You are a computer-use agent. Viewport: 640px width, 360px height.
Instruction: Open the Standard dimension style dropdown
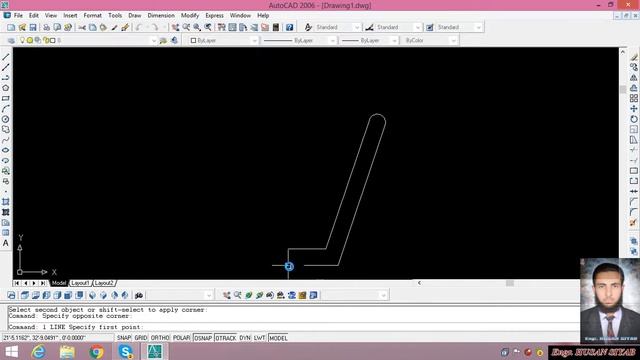(417, 27)
